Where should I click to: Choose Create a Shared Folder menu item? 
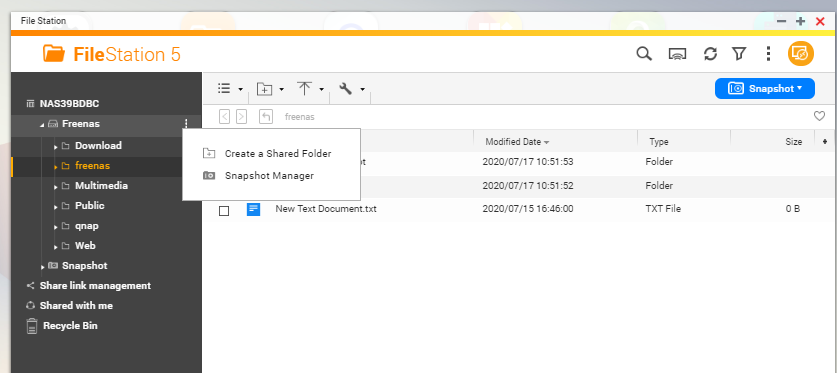tap(271, 154)
